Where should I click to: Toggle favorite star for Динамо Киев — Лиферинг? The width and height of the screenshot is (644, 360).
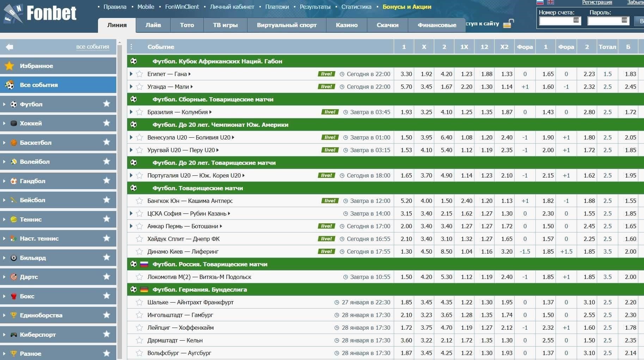tap(140, 252)
